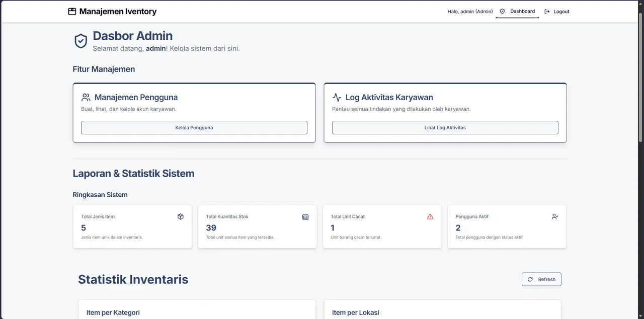Click the value 1 in Total Unit Cacat
This screenshot has height=319, width=644.
333,228
